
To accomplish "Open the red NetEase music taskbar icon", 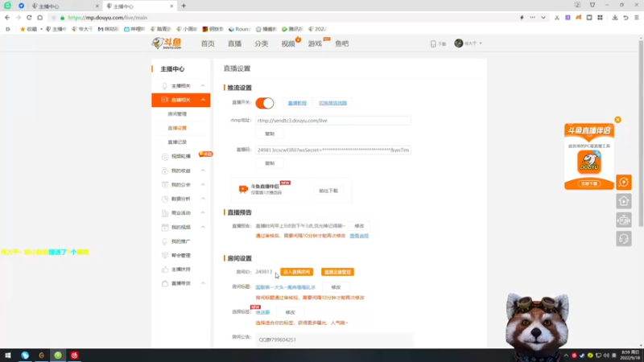I will click(74, 356).
